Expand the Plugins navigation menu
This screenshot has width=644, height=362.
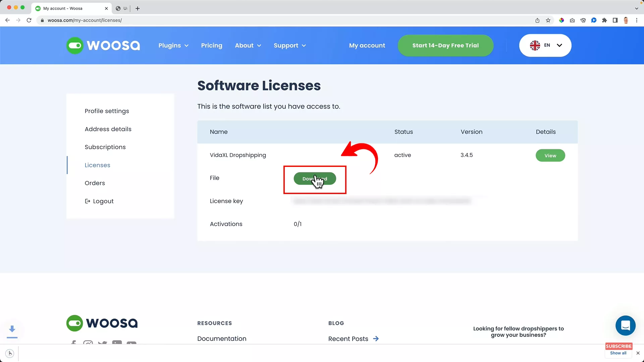tap(173, 45)
